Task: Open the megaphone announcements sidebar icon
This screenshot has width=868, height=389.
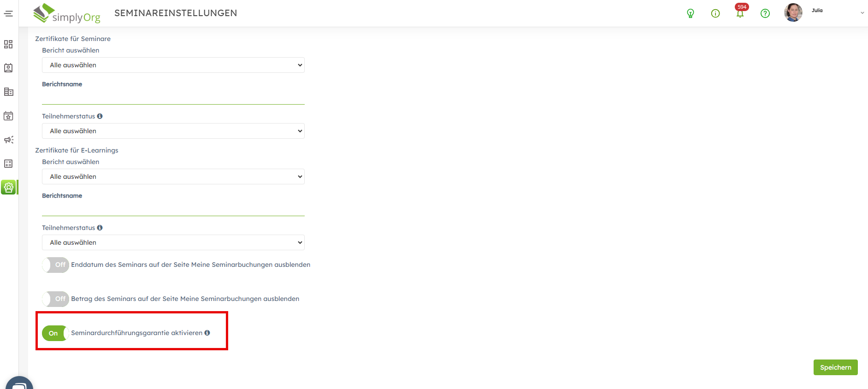Action: tap(8, 140)
